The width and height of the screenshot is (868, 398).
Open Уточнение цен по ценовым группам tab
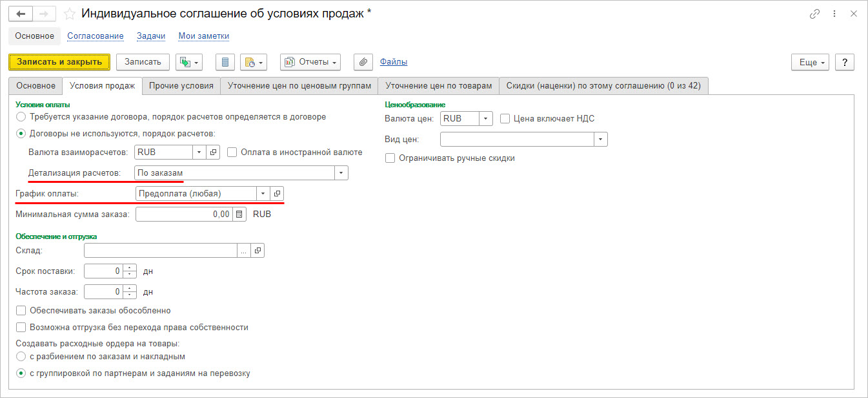coord(299,86)
